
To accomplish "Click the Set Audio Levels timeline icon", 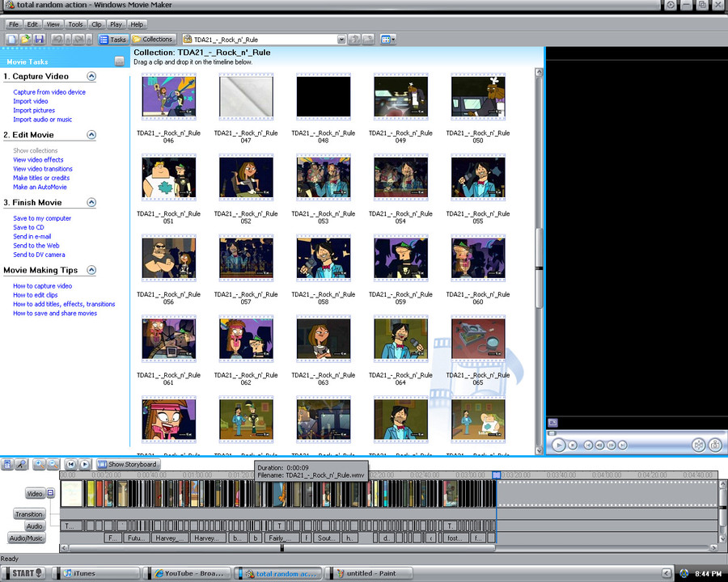I will (x=7, y=464).
